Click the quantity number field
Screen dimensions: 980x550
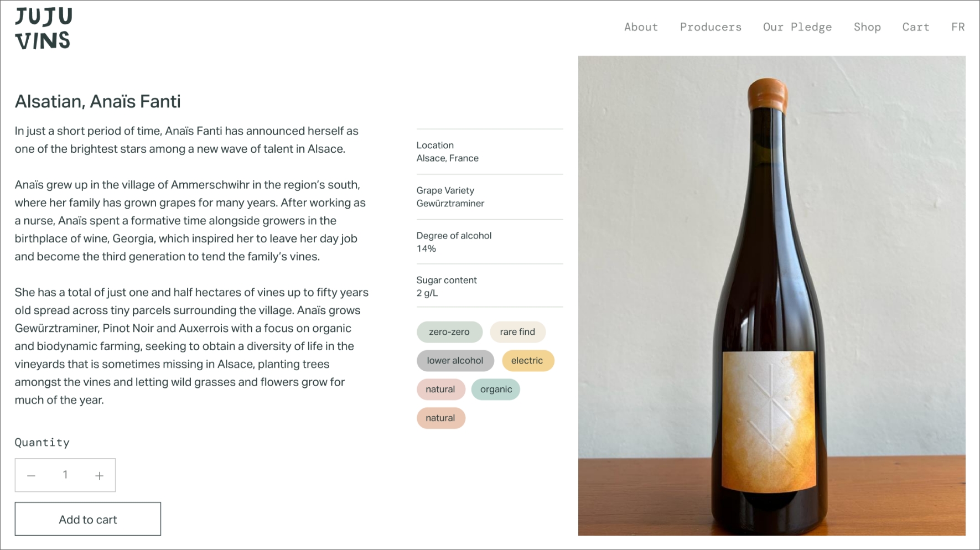(x=65, y=475)
